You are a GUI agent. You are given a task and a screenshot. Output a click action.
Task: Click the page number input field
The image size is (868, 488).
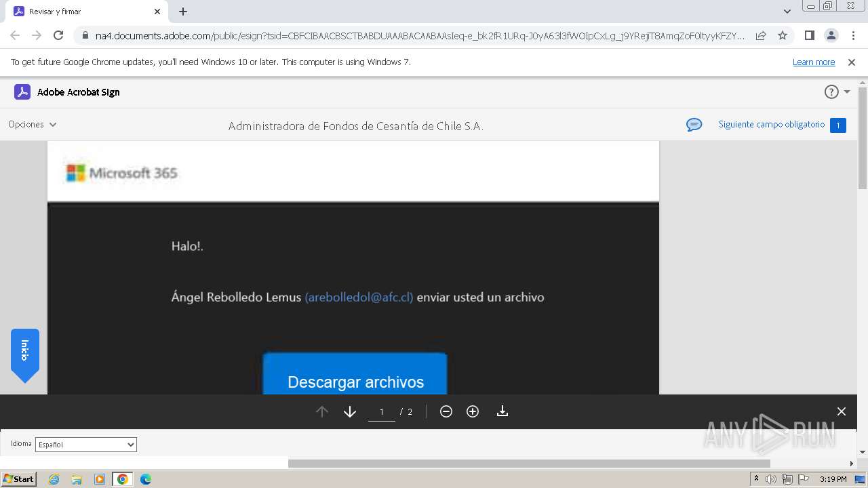pos(382,411)
